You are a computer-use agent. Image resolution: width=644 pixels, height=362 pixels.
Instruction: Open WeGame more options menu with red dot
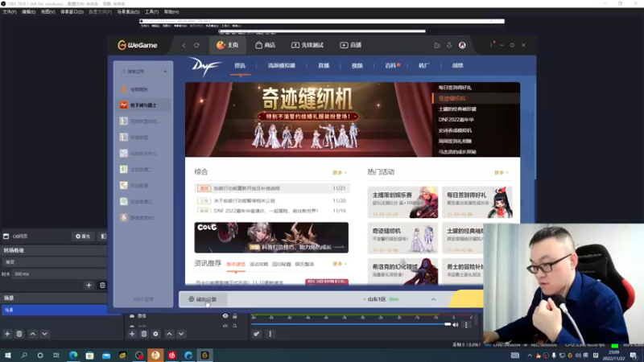492,44
